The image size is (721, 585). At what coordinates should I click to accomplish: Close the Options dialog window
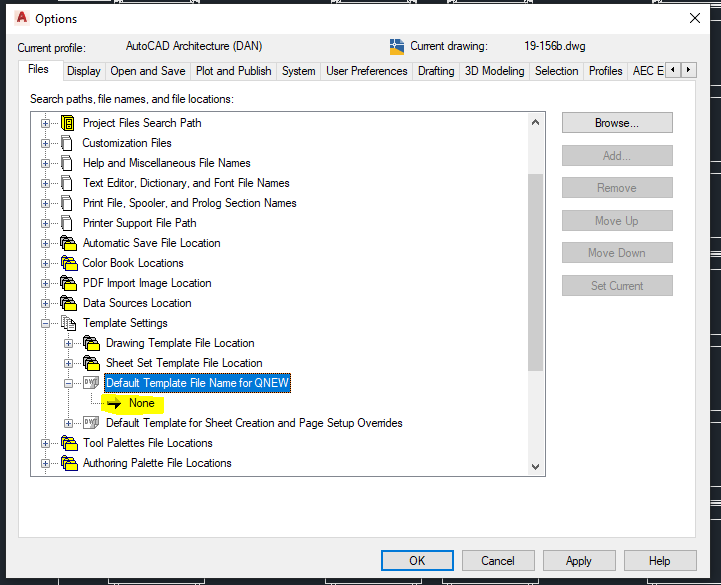click(695, 18)
